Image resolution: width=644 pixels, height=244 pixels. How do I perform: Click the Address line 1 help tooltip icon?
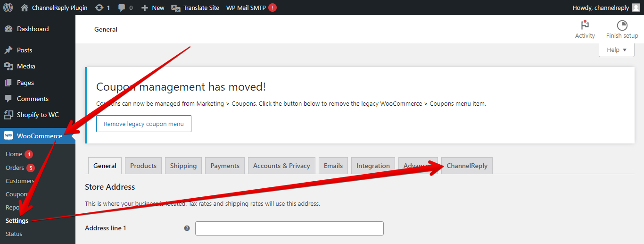[x=187, y=228]
